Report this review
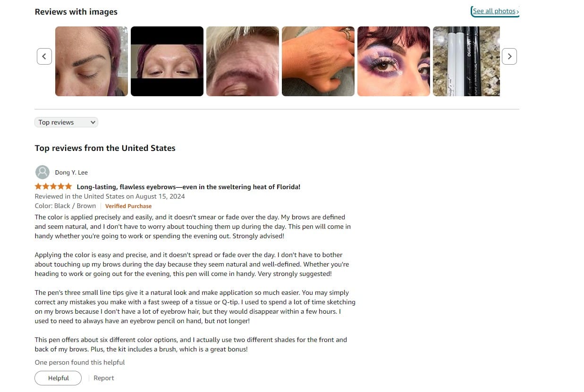Image resolution: width=584 pixels, height=392 pixels. [x=104, y=378]
